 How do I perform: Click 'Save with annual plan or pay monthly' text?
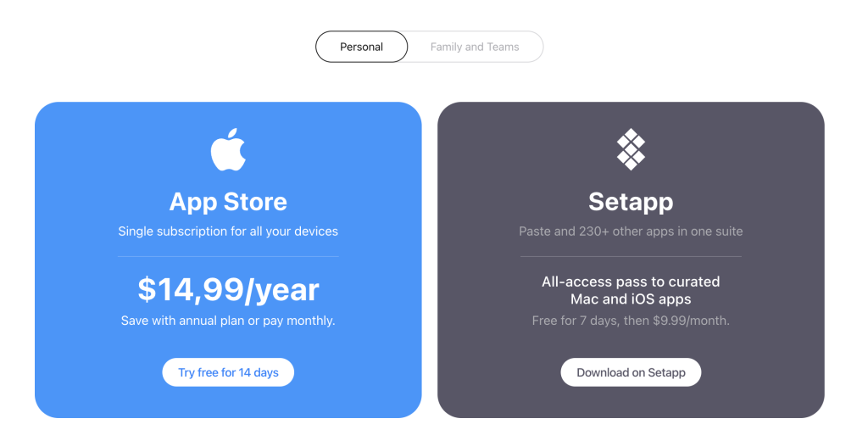(228, 321)
